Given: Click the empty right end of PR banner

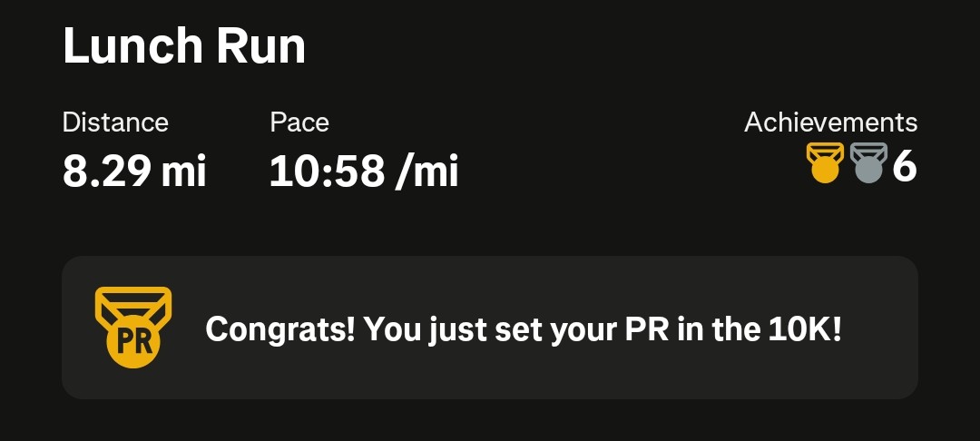Looking at the screenshot, I should [x=885, y=328].
